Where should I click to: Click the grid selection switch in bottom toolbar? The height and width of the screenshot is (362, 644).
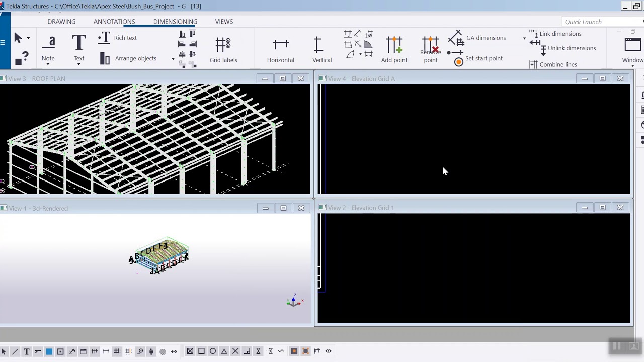click(x=117, y=351)
